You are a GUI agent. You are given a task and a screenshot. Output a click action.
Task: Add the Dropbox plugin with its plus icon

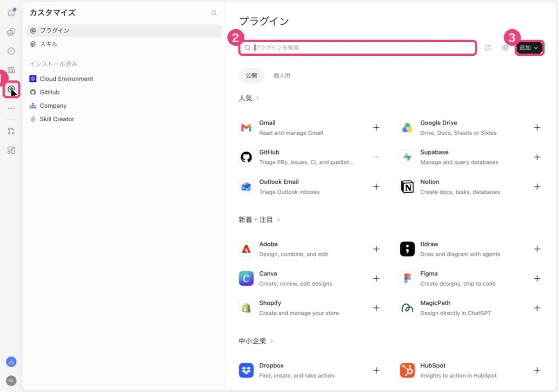(x=376, y=370)
